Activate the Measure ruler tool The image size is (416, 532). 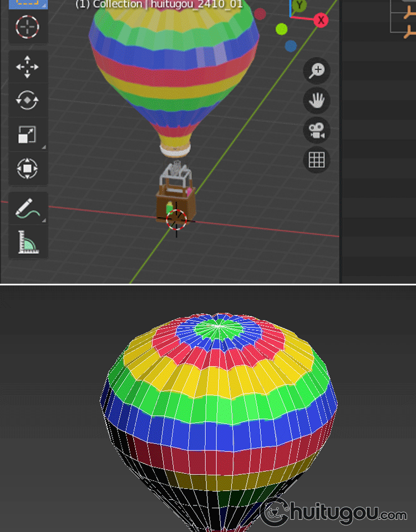click(28, 242)
